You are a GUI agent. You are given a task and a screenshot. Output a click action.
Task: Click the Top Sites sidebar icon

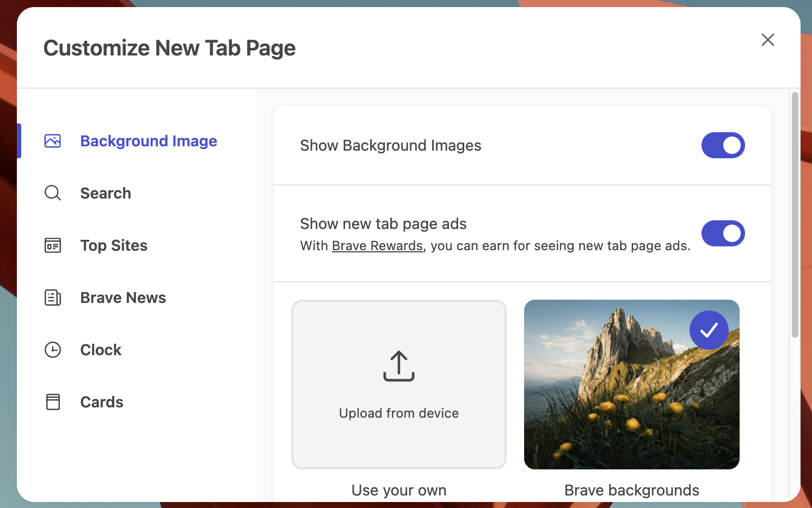click(x=53, y=245)
